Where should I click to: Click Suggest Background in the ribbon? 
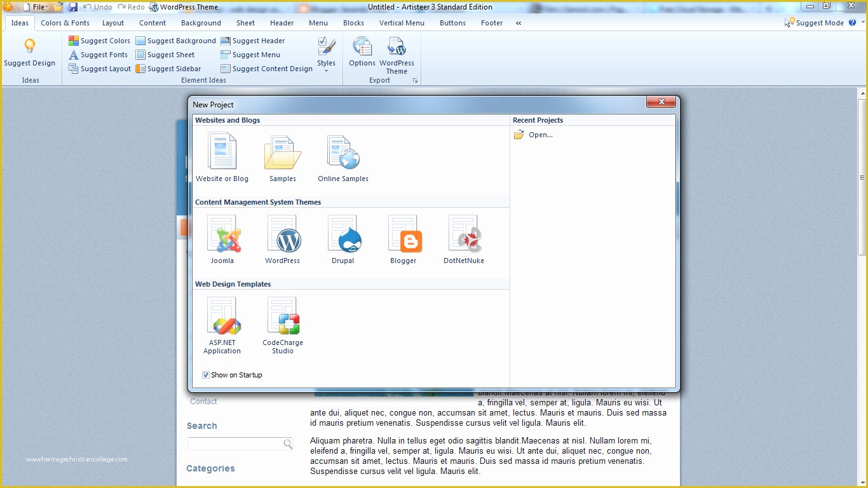tap(176, 41)
